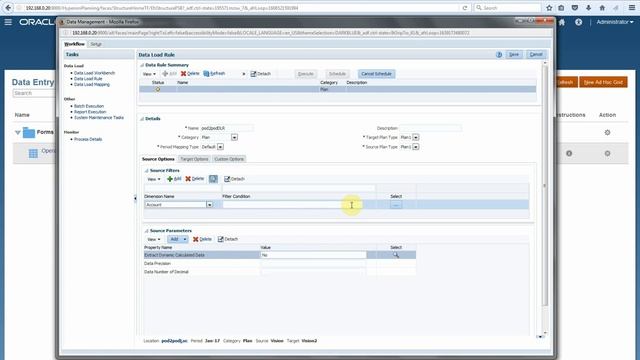Detach the Data Rule Summary table
Viewport: 640px width, 360px height.
tap(260, 74)
